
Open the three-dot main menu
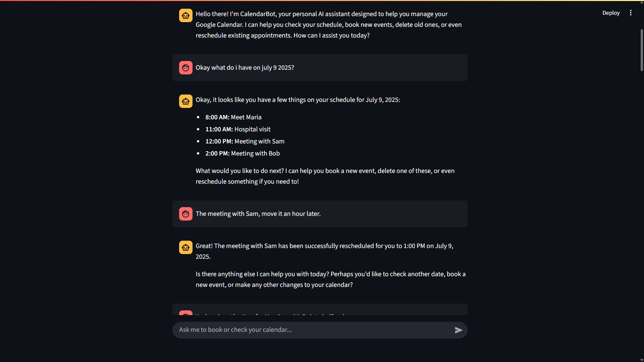(x=631, y=13)
